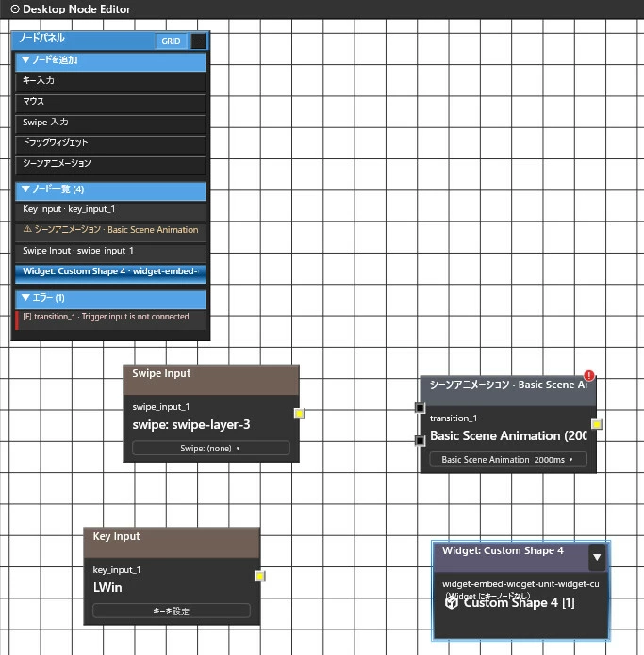644x655 pixels.
Task: Click the lower black input port on transition_1
Action: click(420, 440)
